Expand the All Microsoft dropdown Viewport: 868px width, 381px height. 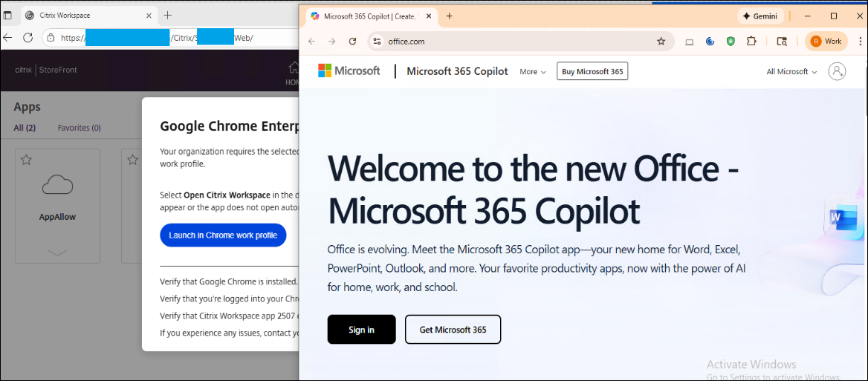point(791,72)
